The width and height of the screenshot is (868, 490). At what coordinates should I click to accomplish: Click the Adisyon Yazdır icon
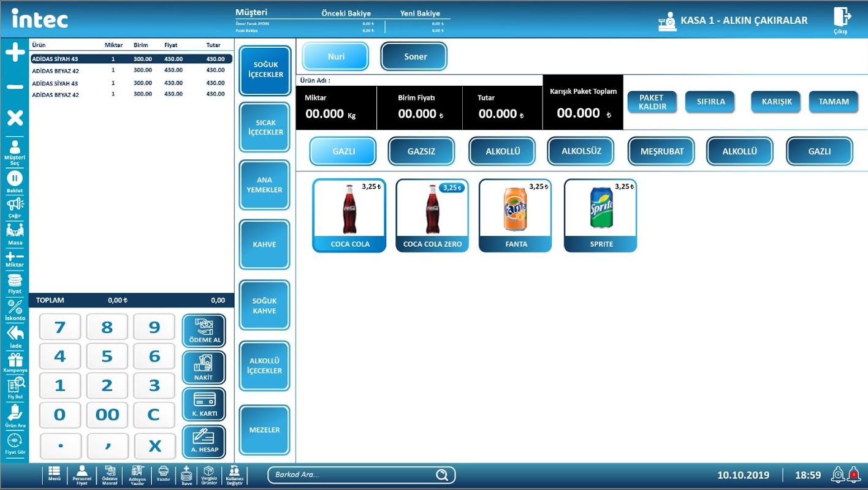pos(137,475)
